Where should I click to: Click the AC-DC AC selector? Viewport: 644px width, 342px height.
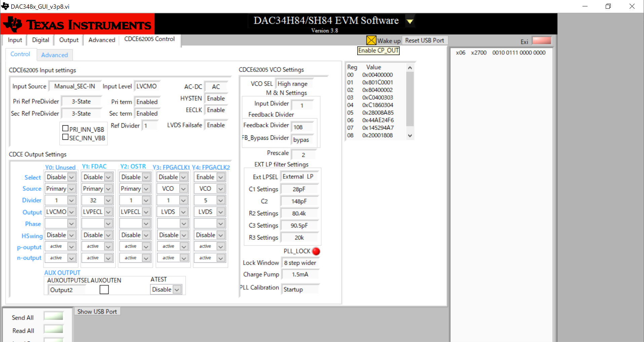click(216, 87)
